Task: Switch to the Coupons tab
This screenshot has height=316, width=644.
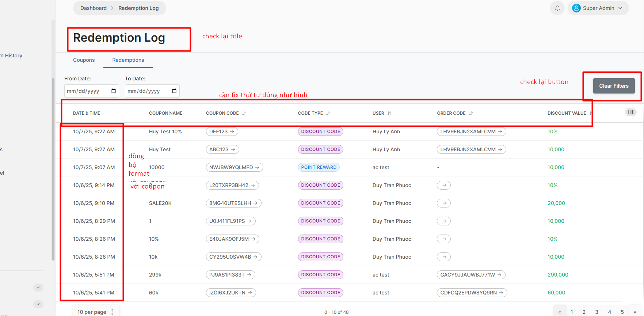Action: click(84, 60)
